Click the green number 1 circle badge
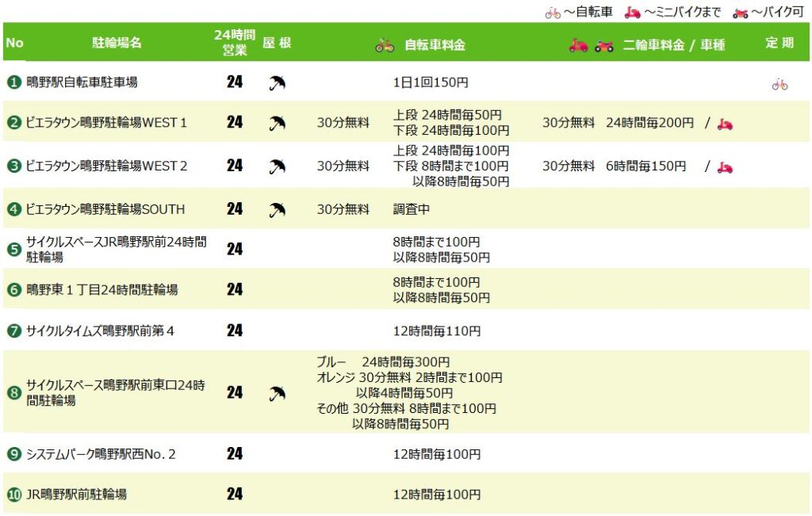The image size is (812, 516). [14, 82]
